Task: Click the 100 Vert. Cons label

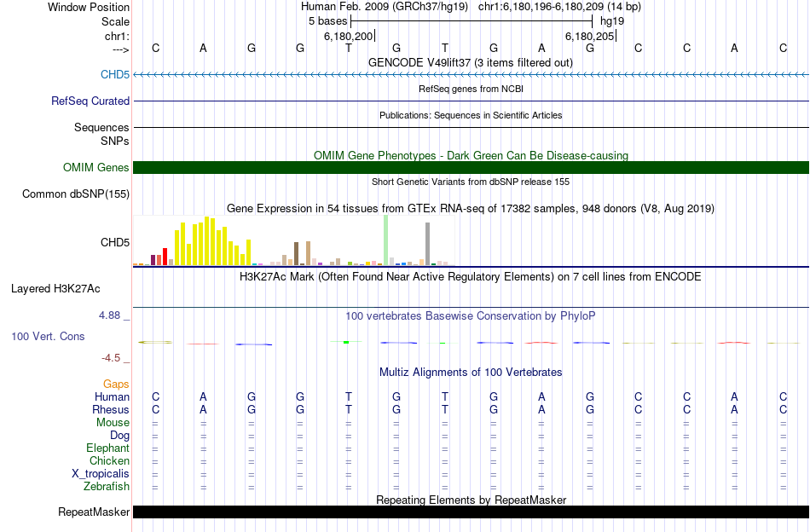Action: [48, 336]
